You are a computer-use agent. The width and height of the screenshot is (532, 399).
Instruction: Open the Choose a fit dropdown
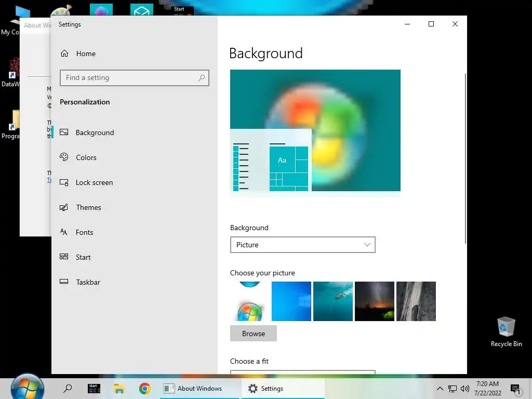click(x=303, y=372)
